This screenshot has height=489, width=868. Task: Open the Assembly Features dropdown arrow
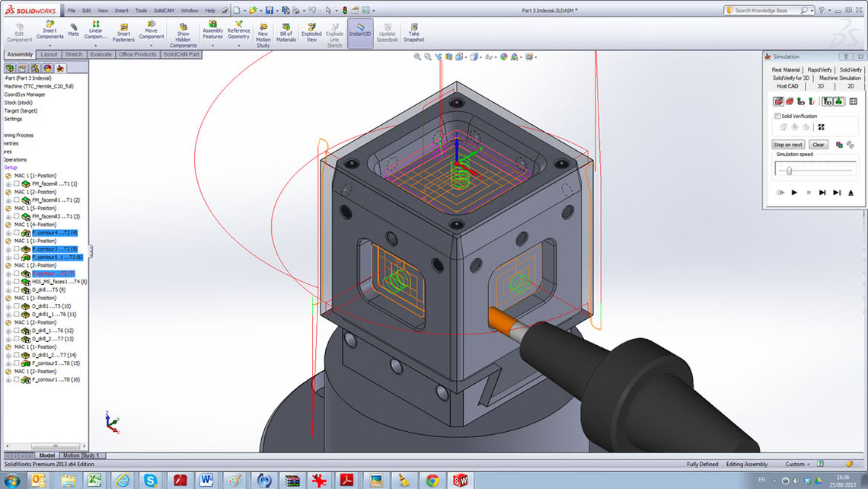[212, 45]
